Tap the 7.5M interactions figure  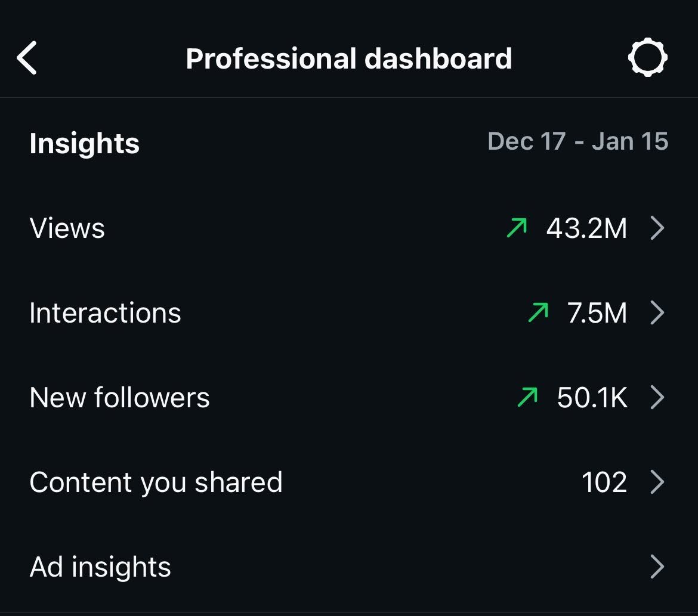tap(597, 313)
